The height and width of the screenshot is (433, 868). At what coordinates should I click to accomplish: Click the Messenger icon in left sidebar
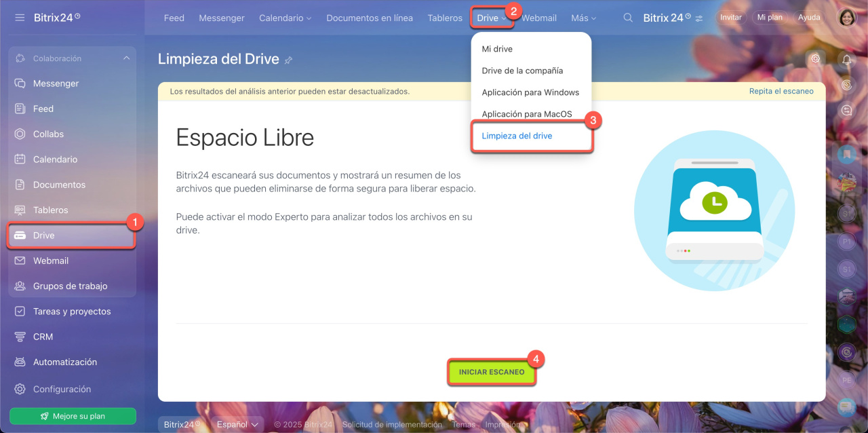[20, 83]
